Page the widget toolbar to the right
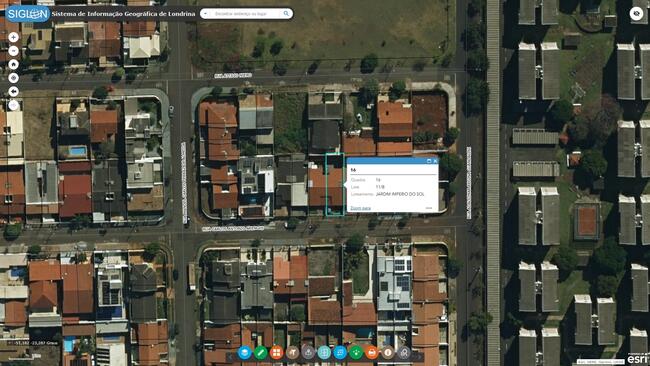Screen dimensions: 650x366 coord(419,356)
